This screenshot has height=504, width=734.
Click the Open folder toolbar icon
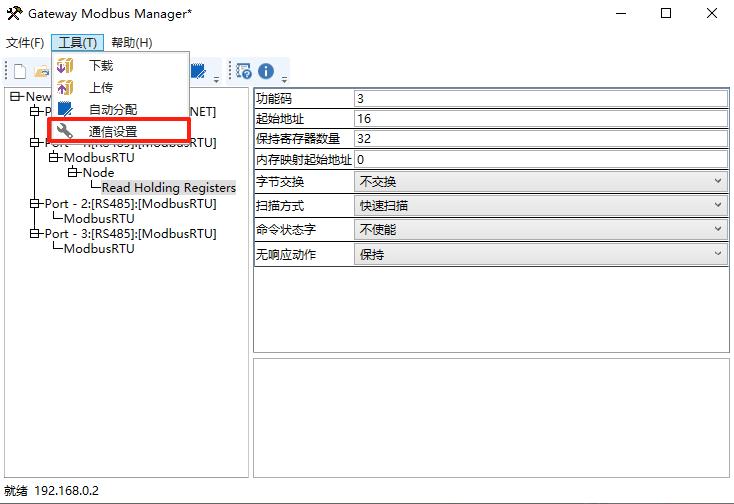(x=42, y=72)
